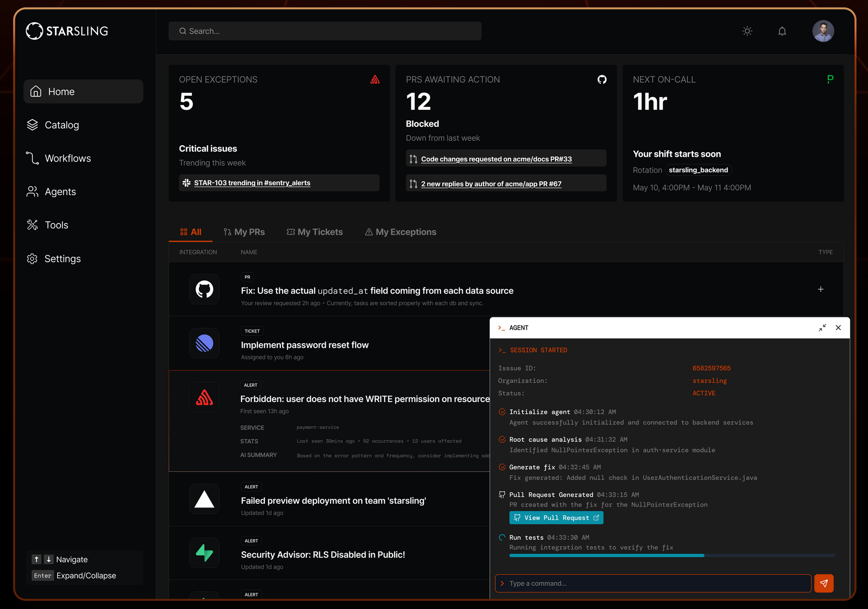Open 2 new replies acme/app PR #67 link
Screen dimensions: 868x609
491,183
